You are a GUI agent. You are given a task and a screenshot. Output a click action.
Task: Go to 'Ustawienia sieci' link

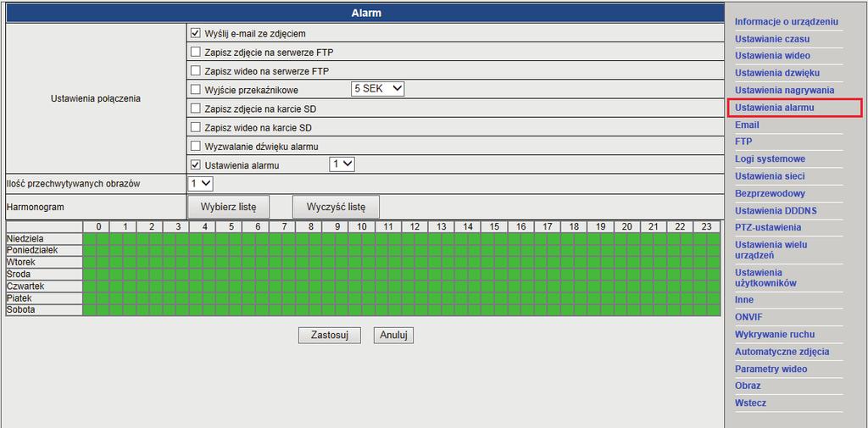coord(770,176)
